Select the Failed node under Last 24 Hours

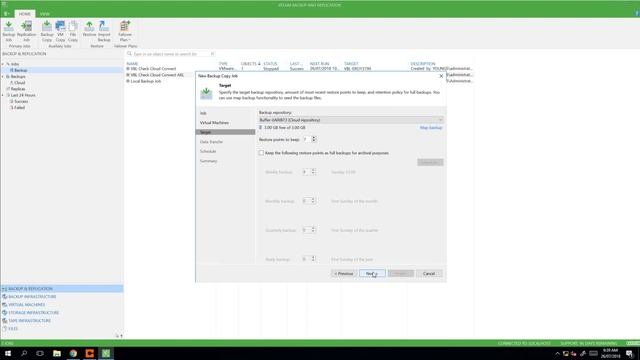pyautogui.click(x=19, y=107)
